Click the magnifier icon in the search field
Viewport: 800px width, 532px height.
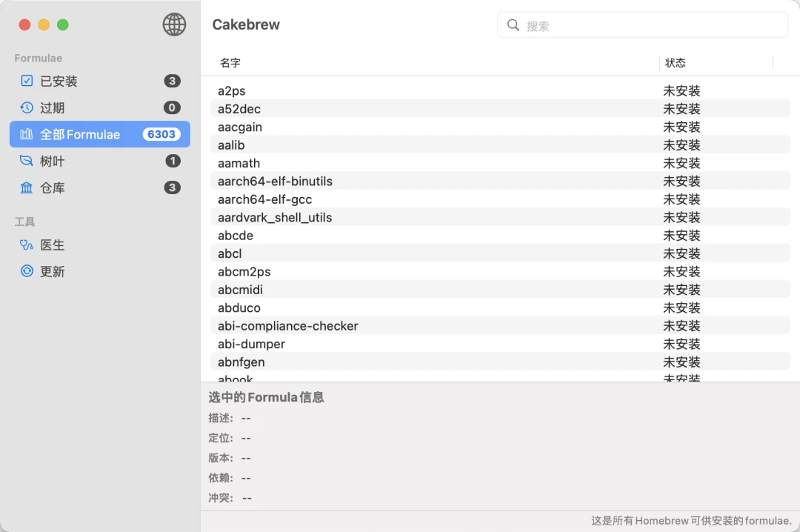[513, 25]
